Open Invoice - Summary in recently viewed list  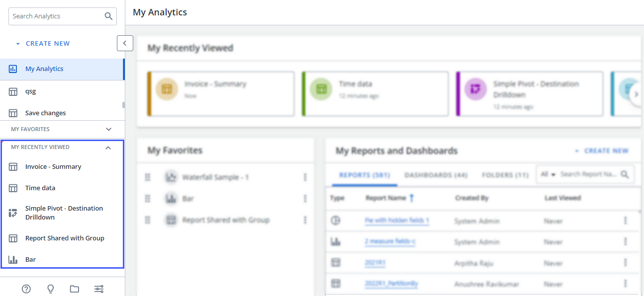point(53,167)
